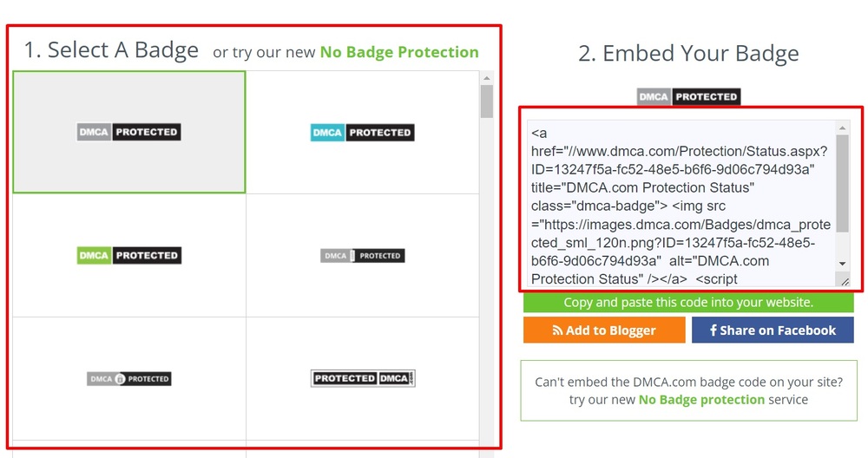Share on Facebook
The height and width of the screenshot is (458, 868).
point(773,330)
